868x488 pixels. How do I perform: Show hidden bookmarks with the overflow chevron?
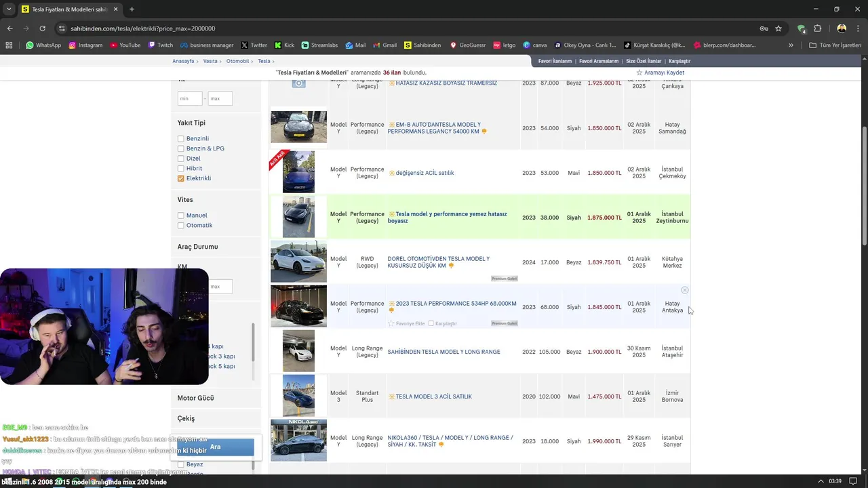point(791,45)
